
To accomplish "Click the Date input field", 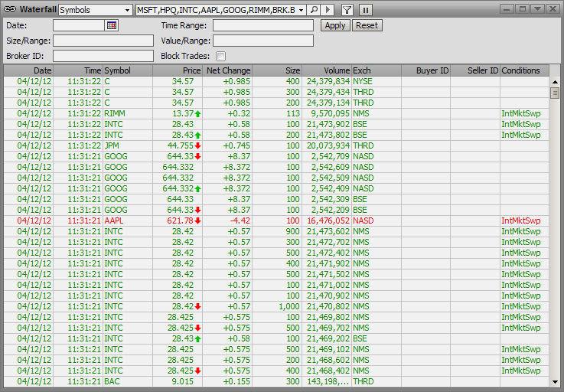I will (x=79, y=25).
